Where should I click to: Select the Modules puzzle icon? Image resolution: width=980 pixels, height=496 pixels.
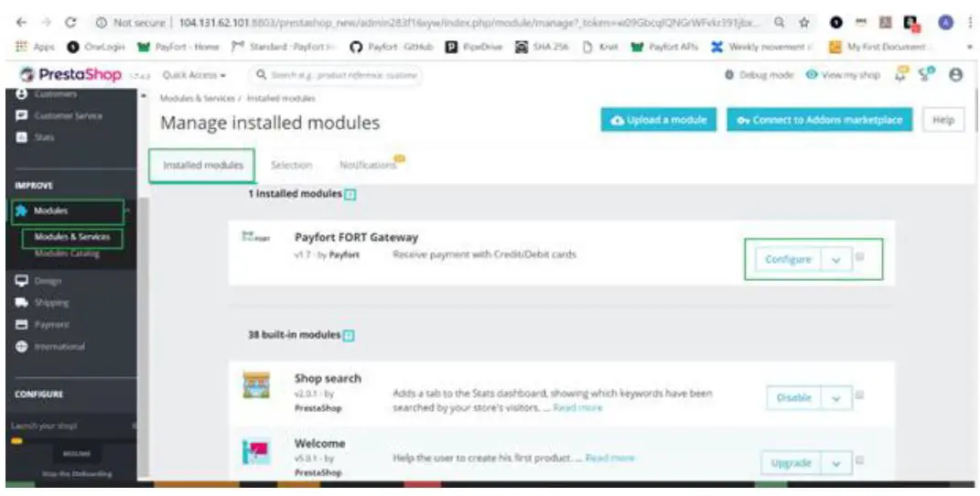21,210
